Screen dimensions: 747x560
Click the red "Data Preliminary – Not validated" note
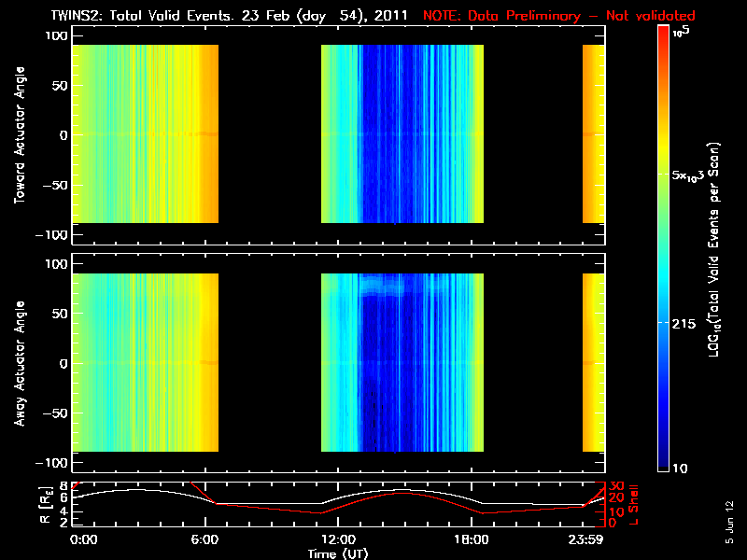pos(559,15)
